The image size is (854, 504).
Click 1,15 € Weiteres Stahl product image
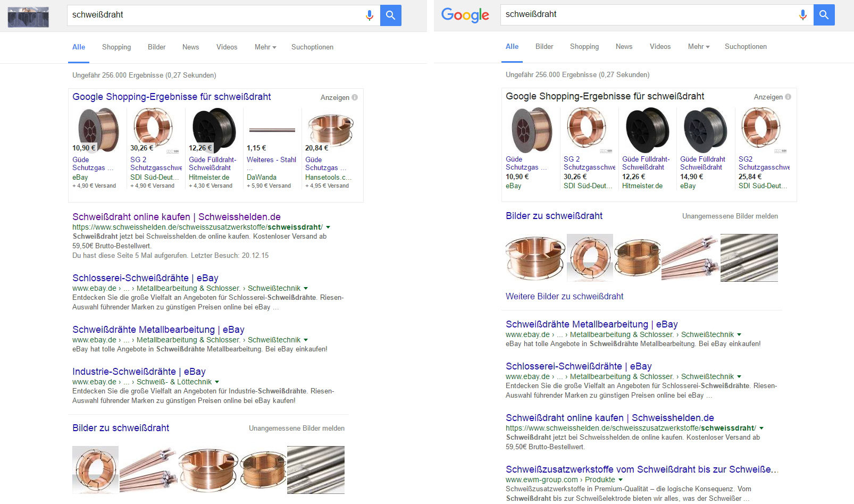tap(272, 130)
